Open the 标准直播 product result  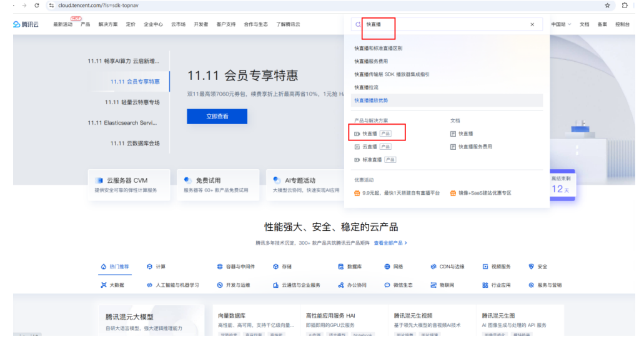click(375, 160)
